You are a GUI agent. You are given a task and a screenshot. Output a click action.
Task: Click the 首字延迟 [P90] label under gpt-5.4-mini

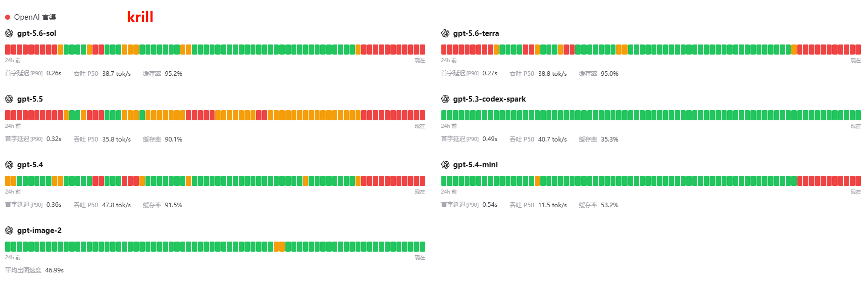(459, 205)
